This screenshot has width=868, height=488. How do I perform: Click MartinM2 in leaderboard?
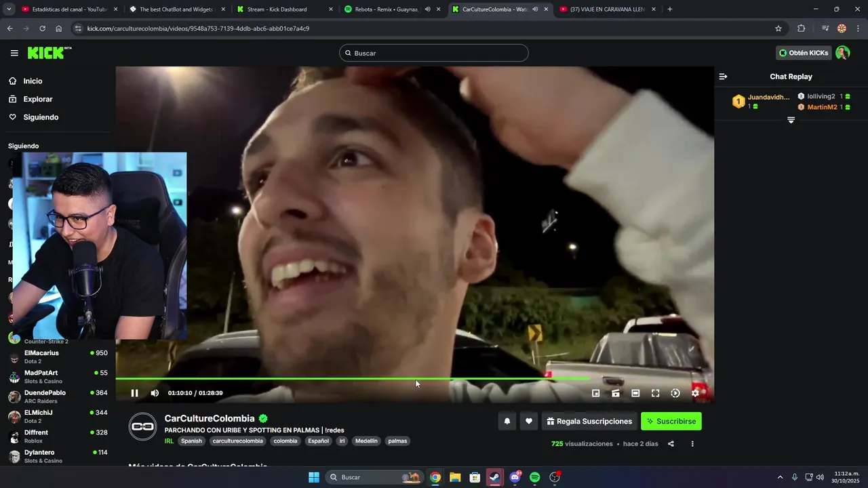tap(822, 107)
